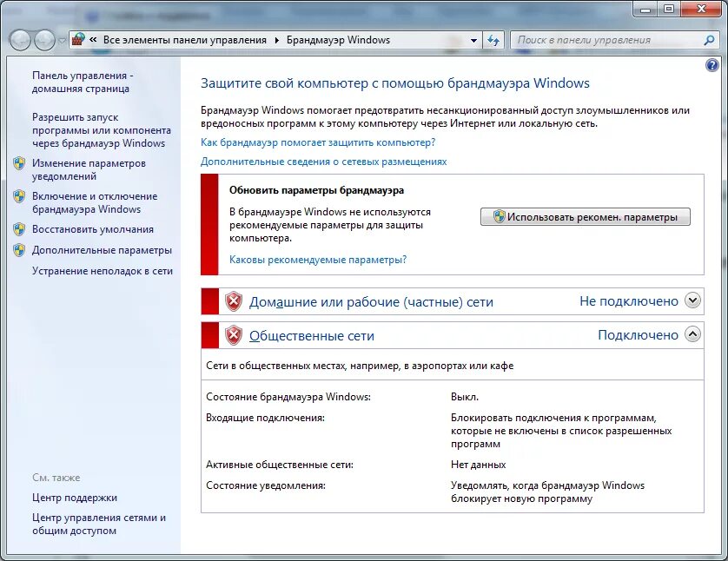
Task: Click red shield icon for home networks
Action: coord(234,301)
